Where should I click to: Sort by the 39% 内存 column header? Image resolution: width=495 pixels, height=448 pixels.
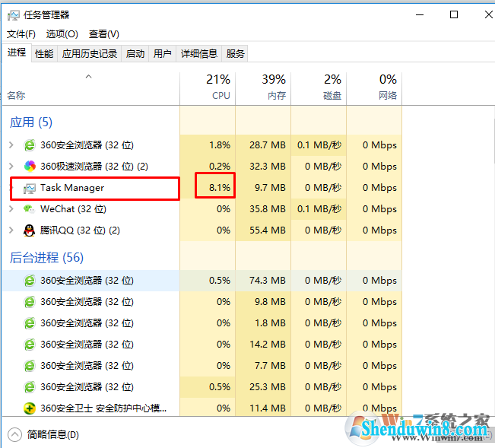point(263,88)
